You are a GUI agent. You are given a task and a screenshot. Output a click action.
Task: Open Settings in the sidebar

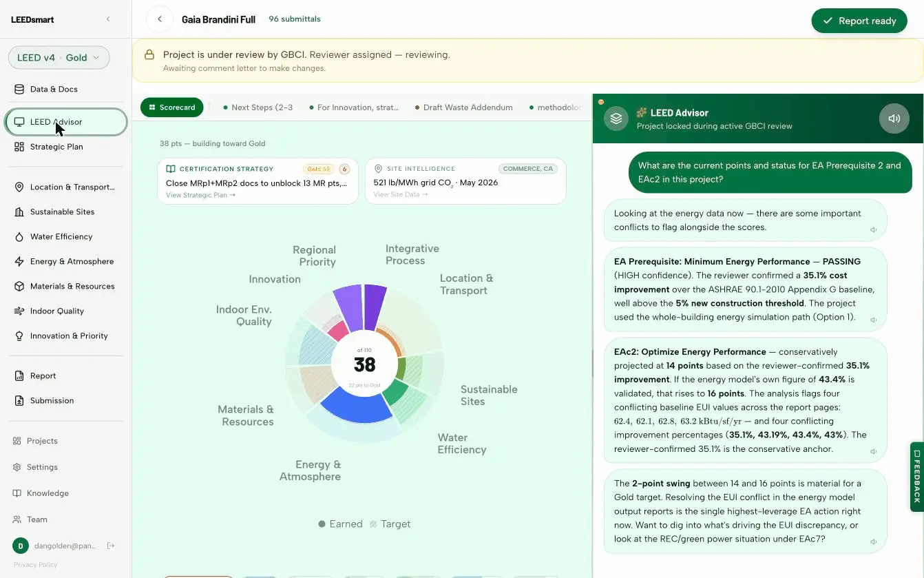(42, 467)
